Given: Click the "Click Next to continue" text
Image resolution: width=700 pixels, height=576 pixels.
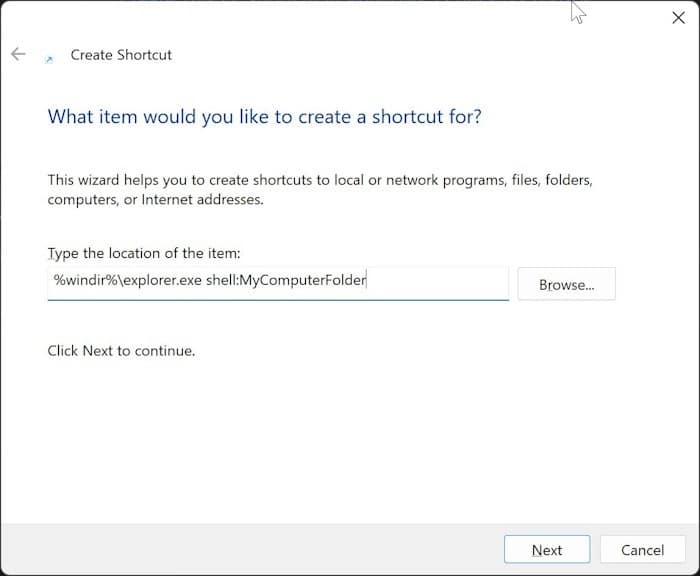Looking at the screenshot, I should 121,351.
